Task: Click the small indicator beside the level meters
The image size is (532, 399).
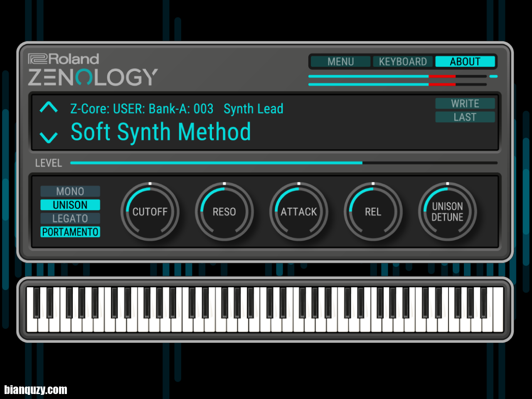Action: (x=493, y=76)
